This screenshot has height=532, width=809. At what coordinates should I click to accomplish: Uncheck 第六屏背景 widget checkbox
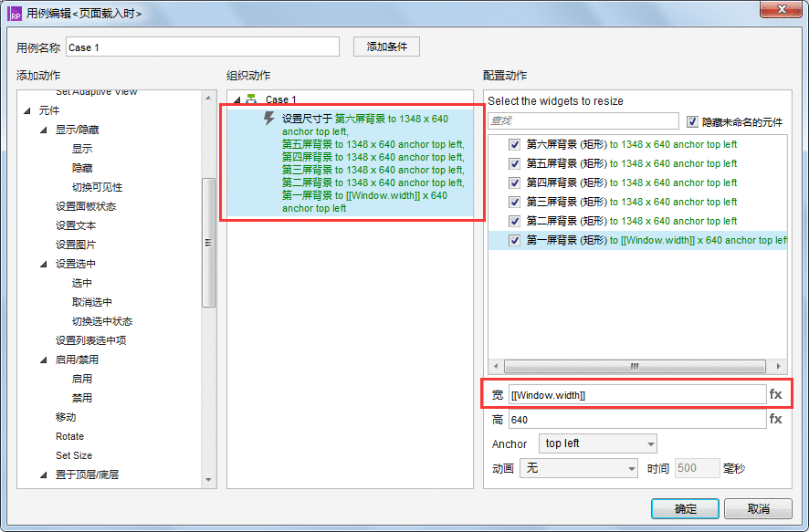click(514, 144)
